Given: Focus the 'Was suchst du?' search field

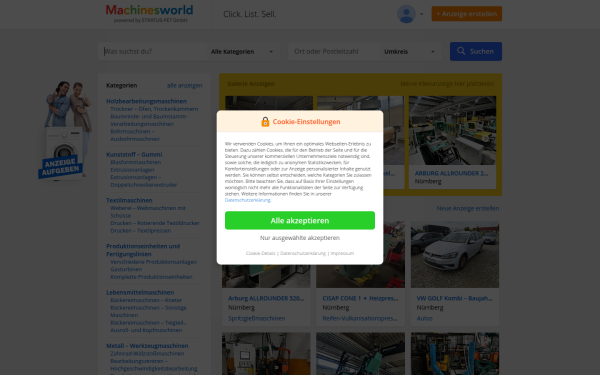Looking at the screenshot, I should [153, 51].
